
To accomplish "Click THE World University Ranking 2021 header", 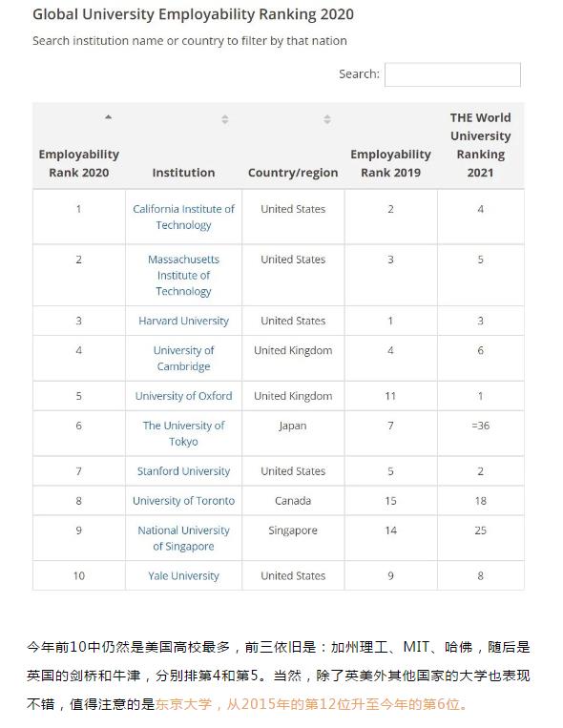I will [480, 145].
